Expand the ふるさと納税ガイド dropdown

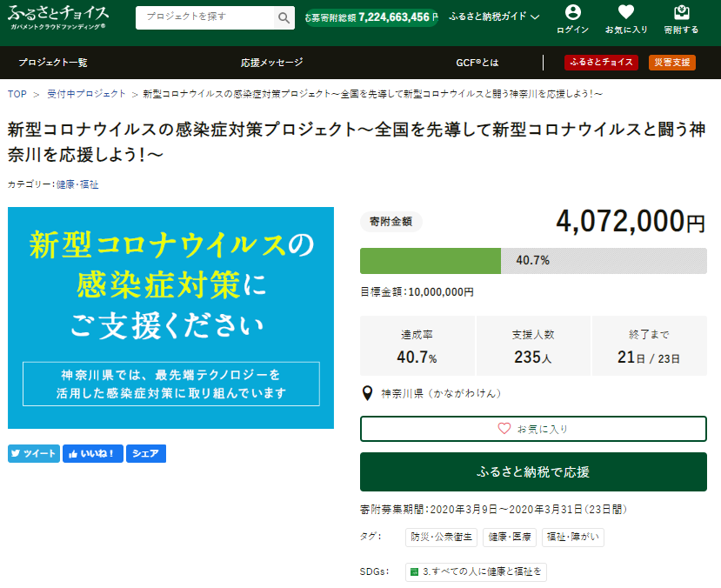point(494,17)
